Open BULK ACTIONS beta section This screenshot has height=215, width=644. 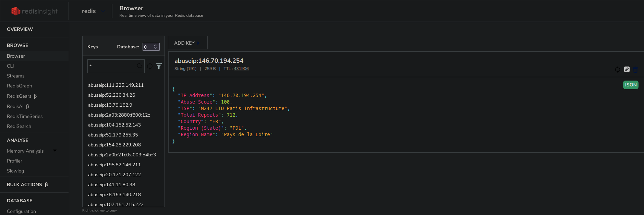[x=27, y=184]
